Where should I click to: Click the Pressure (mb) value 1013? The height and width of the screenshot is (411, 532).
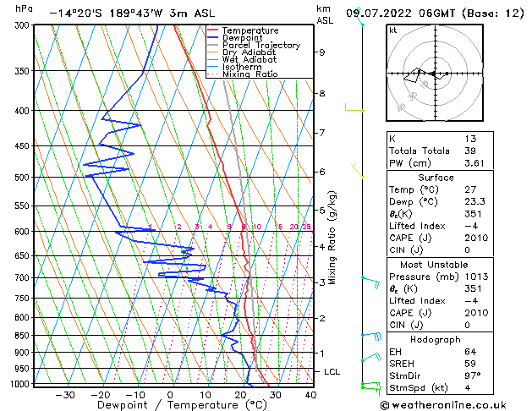coord(476,277)
